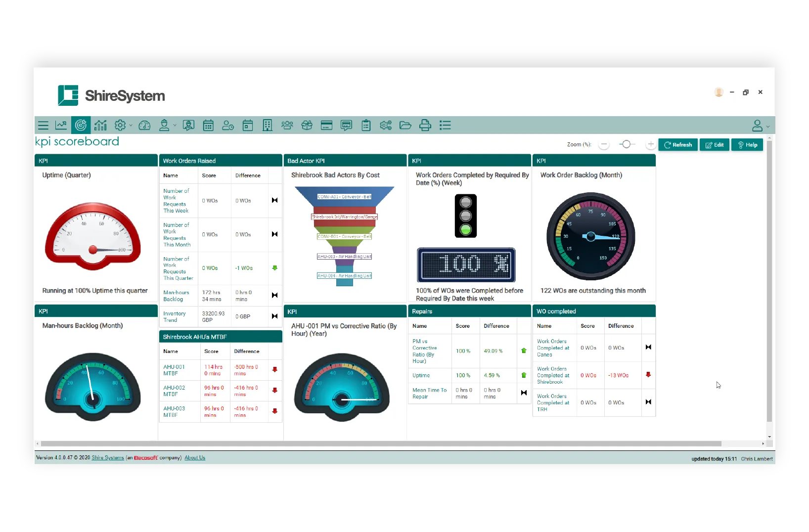
Task: Open the person presentation board icon
Action: tap(188, 126)
